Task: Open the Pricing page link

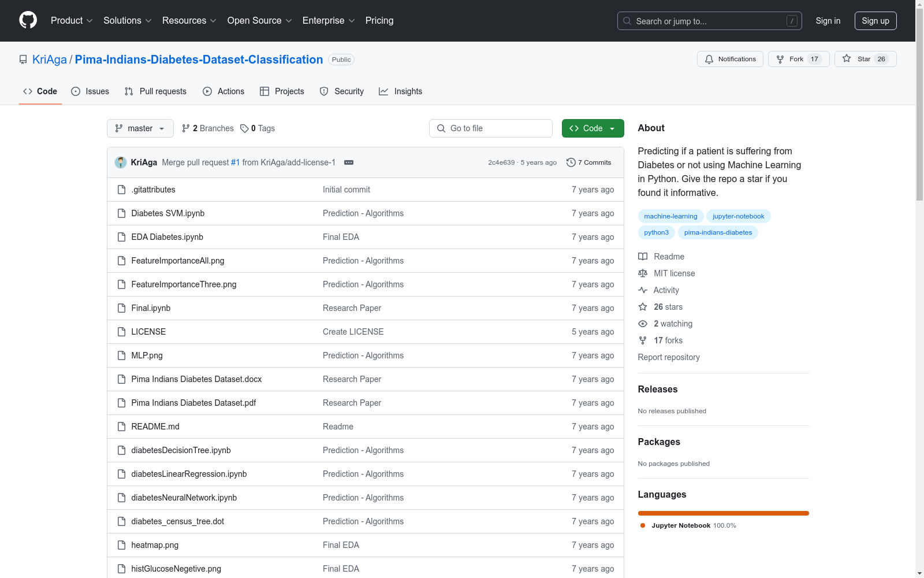Action: [379, 20]
